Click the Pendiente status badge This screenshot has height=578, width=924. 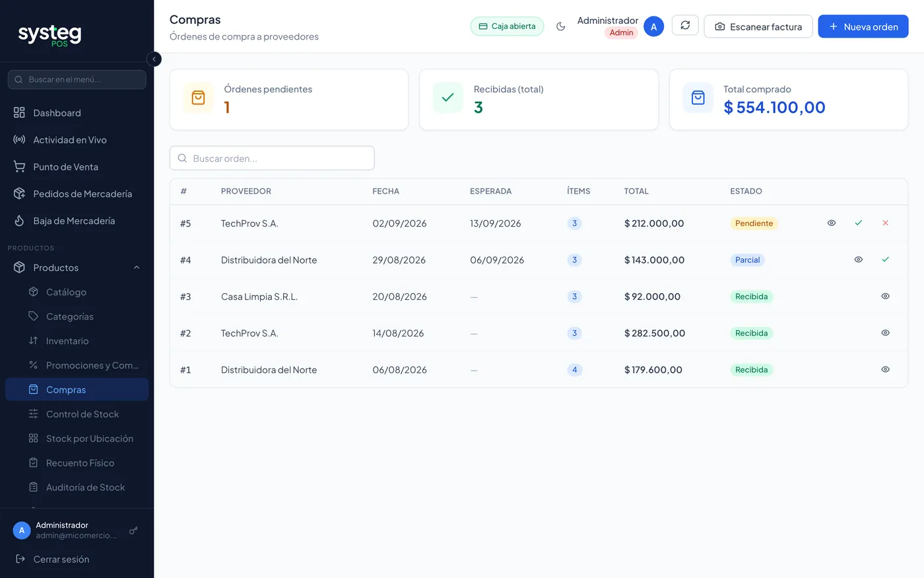coord(754,223)
